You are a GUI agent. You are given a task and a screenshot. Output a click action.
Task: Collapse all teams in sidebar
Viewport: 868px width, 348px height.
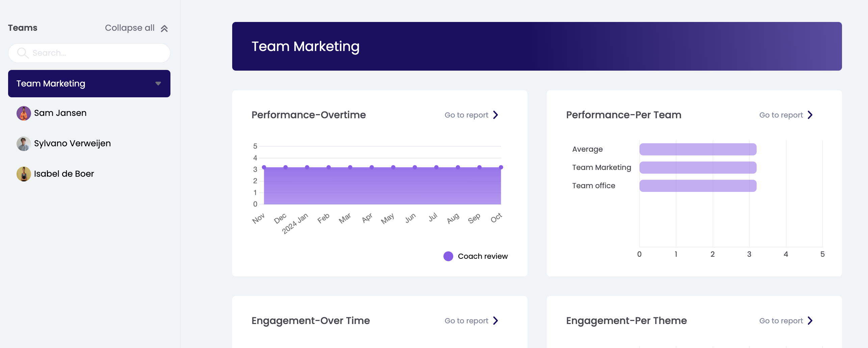coord(130,28)
